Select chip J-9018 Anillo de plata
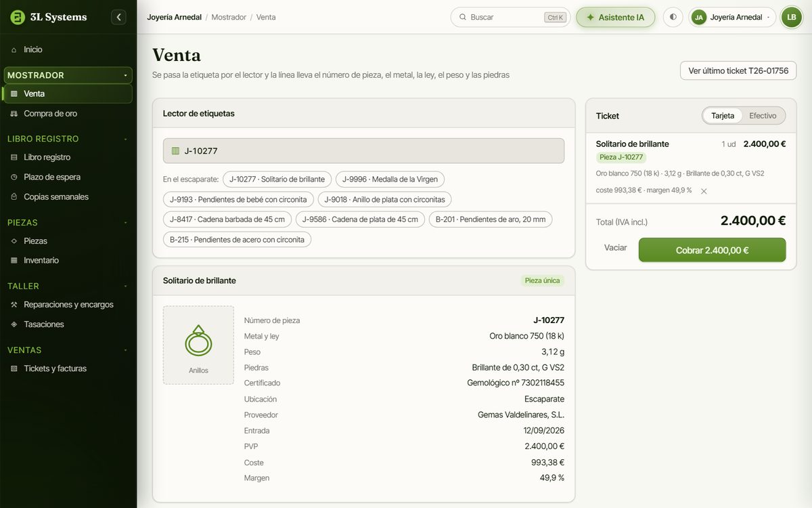 [385, 199]
